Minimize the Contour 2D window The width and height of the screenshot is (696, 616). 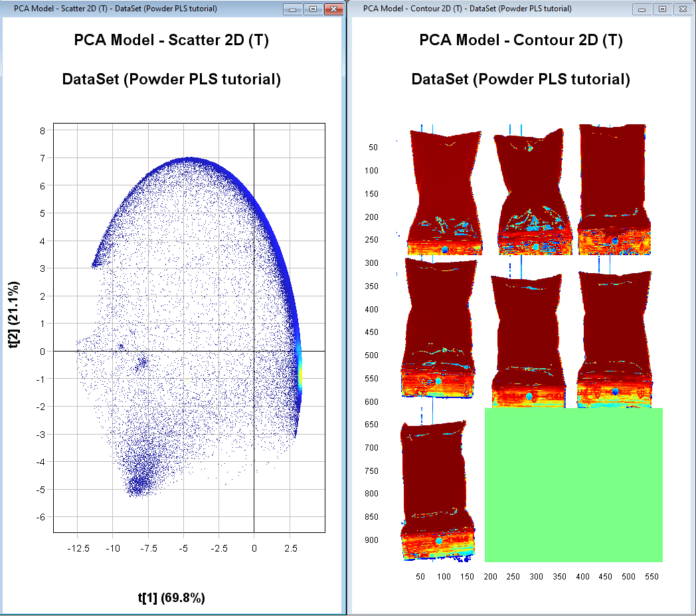pyautogui.click(x=642, y=9)
